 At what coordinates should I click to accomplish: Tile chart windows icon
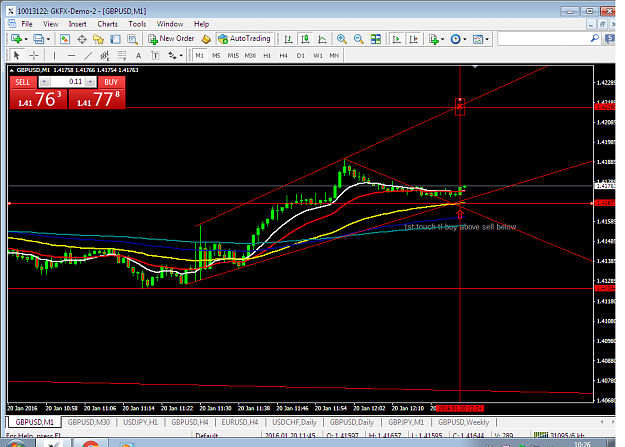(x=375, y=39)
